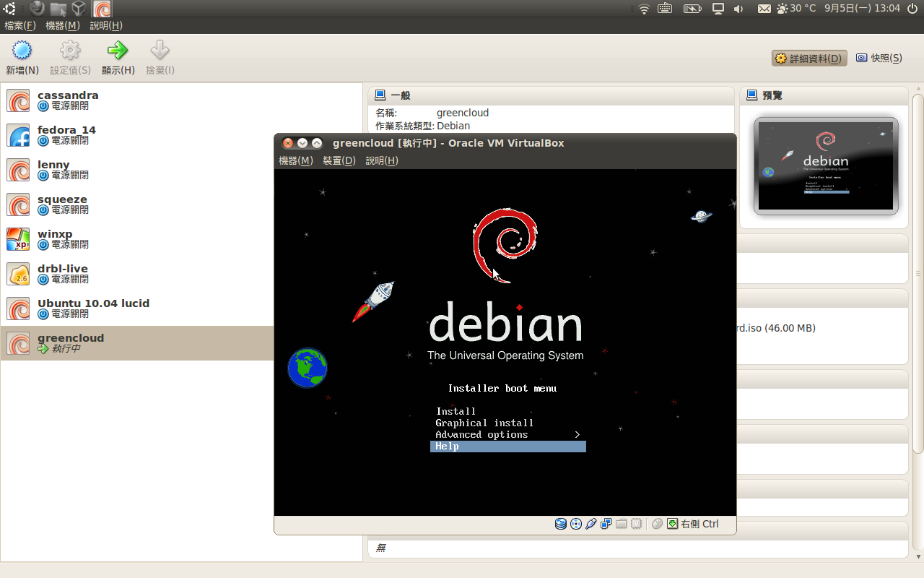Click the greencloud name value in details
Viewport: 924px width, 578px height.
point(463,113)
